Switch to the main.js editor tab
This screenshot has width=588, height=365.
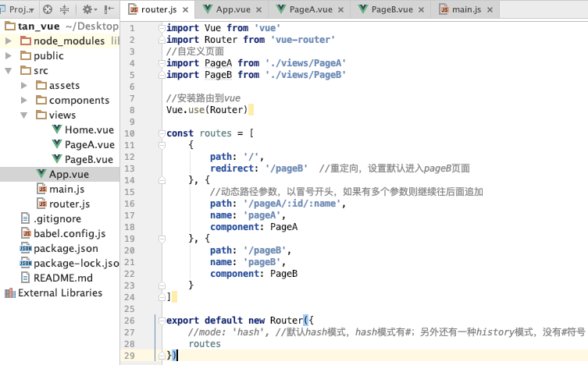coord(466,9)
